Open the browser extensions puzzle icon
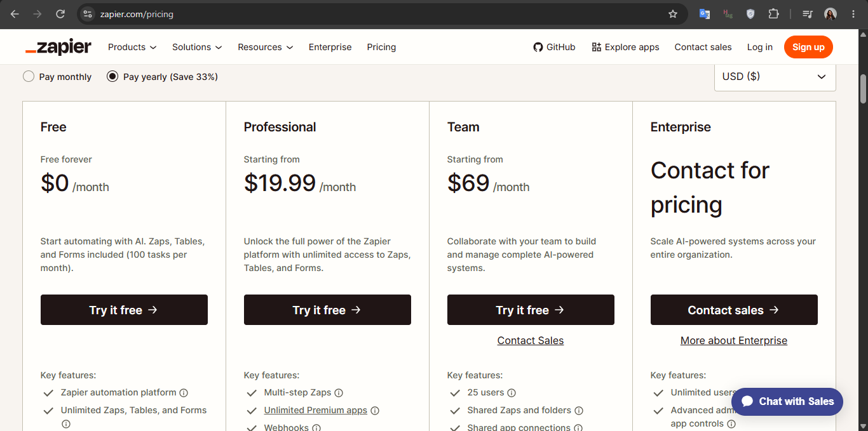The height and width of the screenshot is (431, 868). [773, 14]
